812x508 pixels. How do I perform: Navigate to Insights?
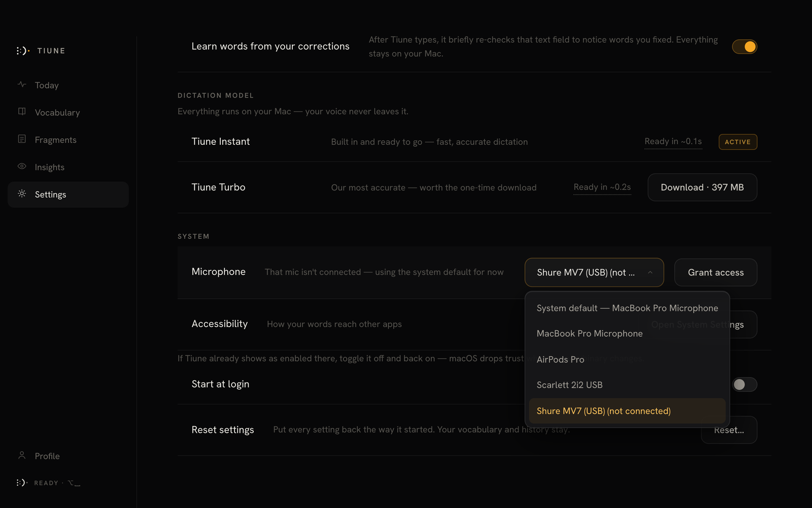(68, 167)
